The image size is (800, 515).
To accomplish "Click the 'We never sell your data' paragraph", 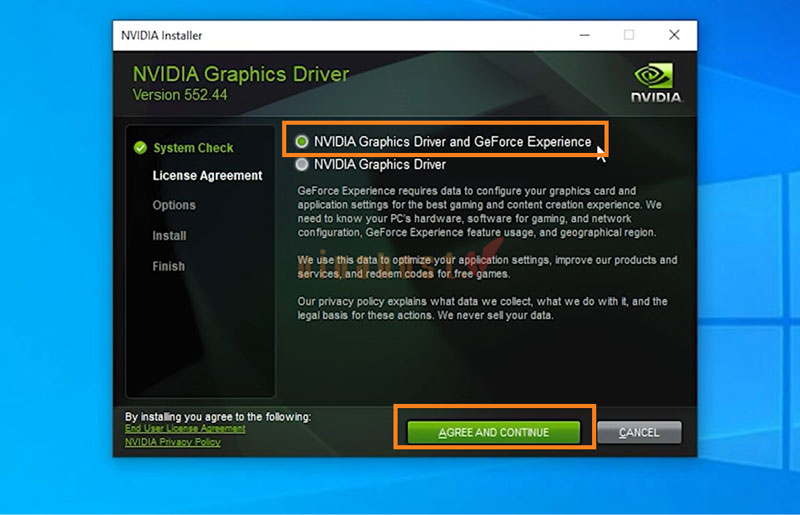I will [x=482, y=308].
